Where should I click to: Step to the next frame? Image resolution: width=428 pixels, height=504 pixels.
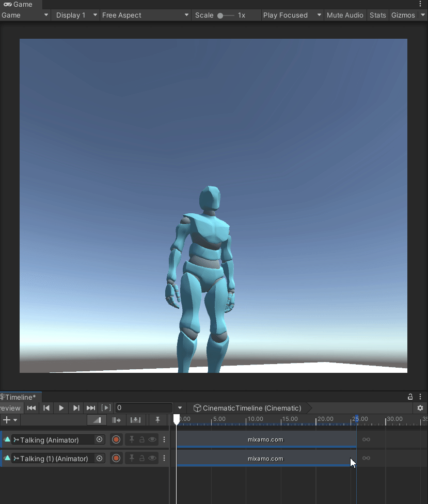pyautogui.click(x=76, y=408)
